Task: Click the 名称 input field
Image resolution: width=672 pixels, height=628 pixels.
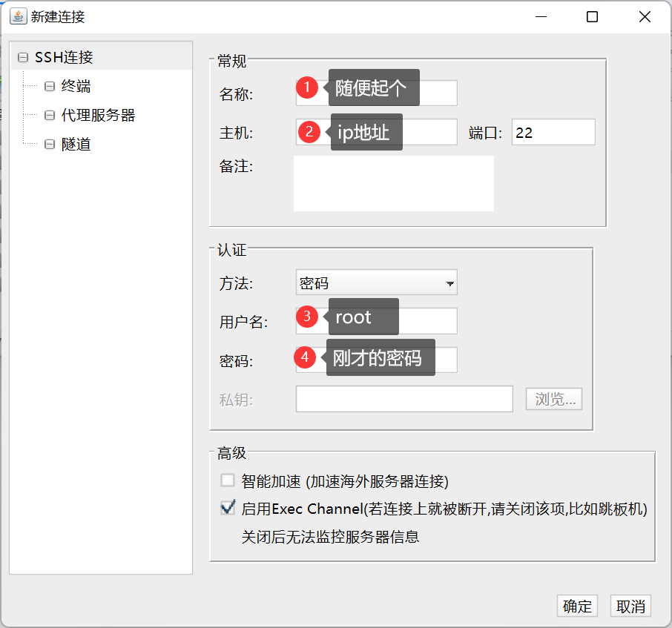Action: [376, 93]
